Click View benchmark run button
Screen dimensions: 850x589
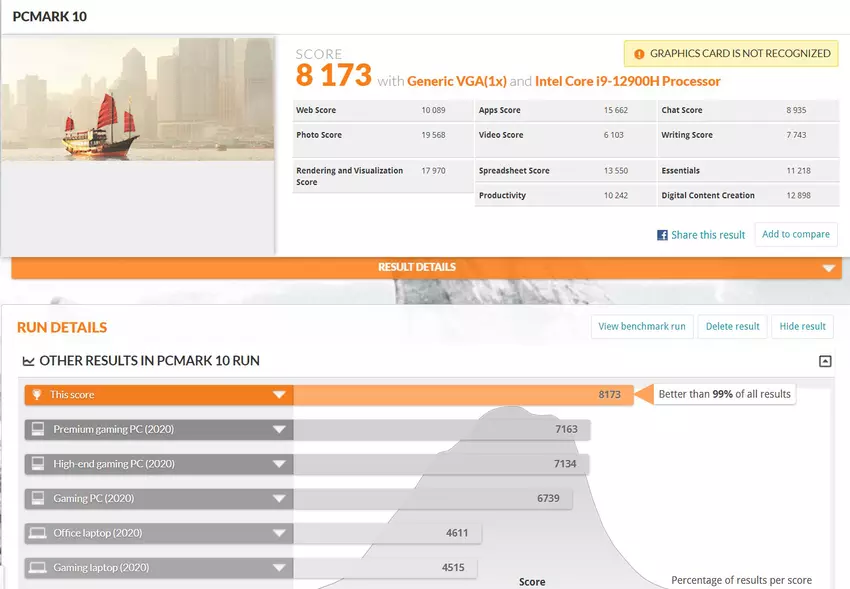click(x=642, y=326)
